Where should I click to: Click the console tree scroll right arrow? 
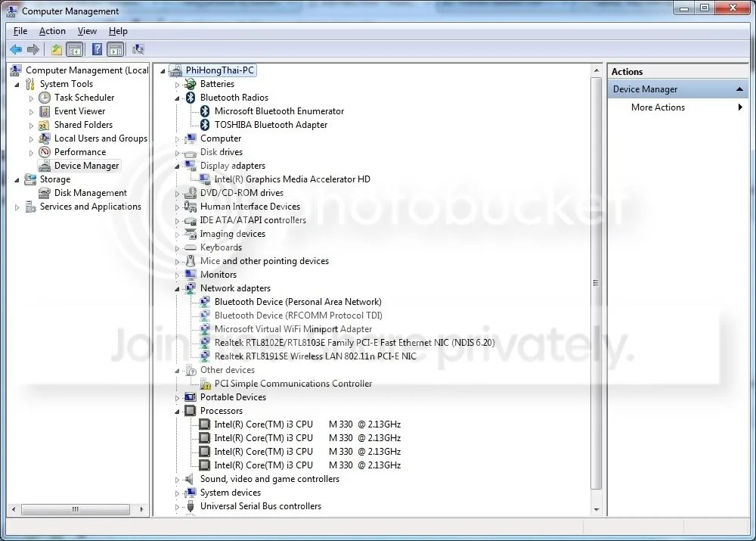click(142, 509)
